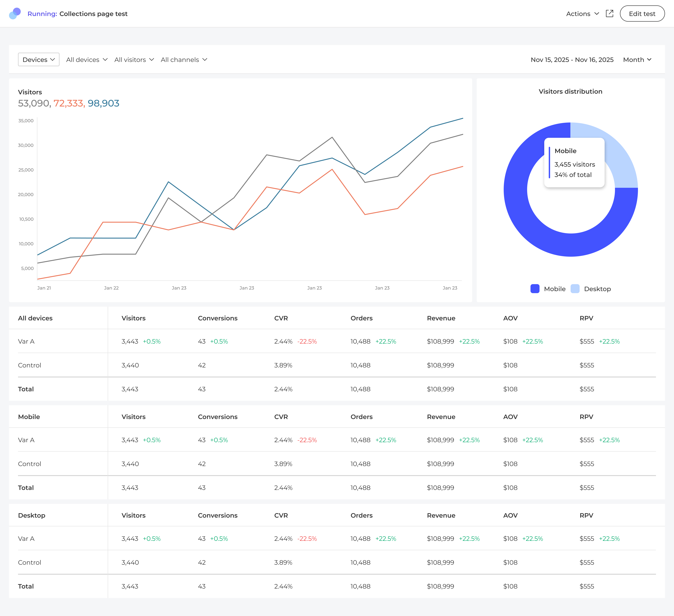The width and height of the screenshot is (674, 616).
Task: Expand the Actions dropdown menu
Action: [x=582, y=14]
